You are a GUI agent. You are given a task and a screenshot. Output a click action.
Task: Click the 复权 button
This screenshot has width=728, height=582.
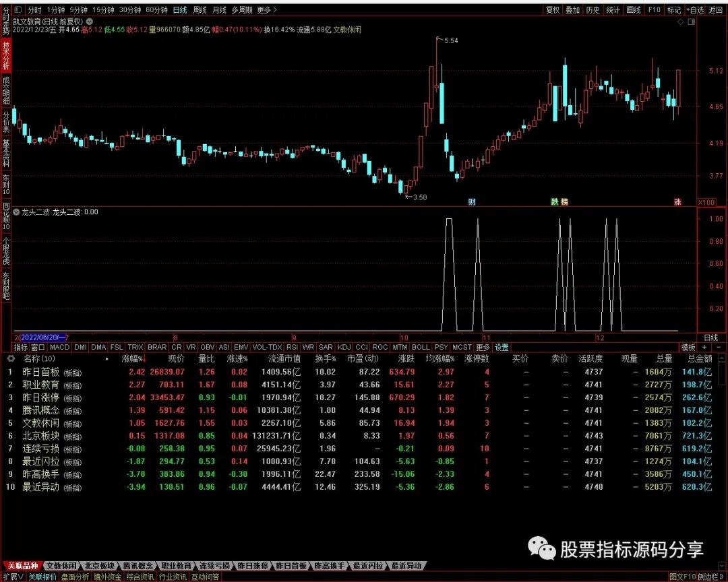553,9
